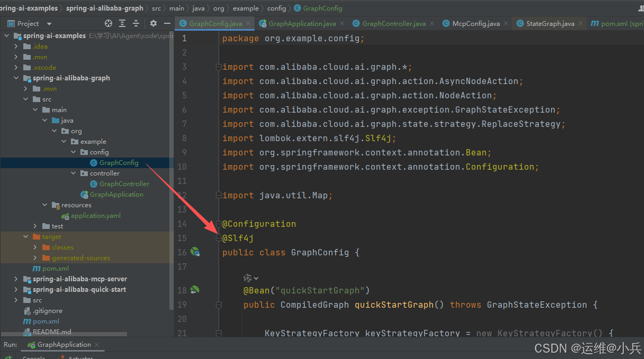Click src breadcrumb in navigation bar
The height and width of the screenshot is (359, 644).
click(x=156, y=8)
